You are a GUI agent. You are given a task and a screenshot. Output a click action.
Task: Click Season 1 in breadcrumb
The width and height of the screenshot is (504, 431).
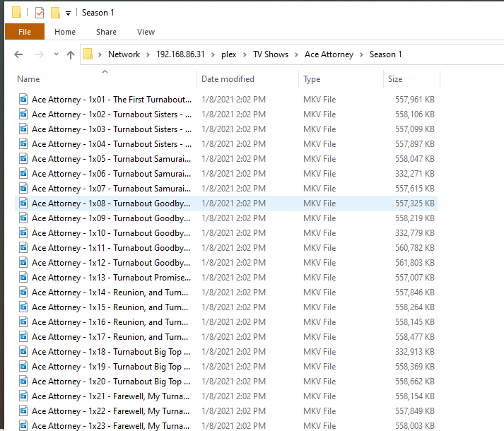(386, 54)
